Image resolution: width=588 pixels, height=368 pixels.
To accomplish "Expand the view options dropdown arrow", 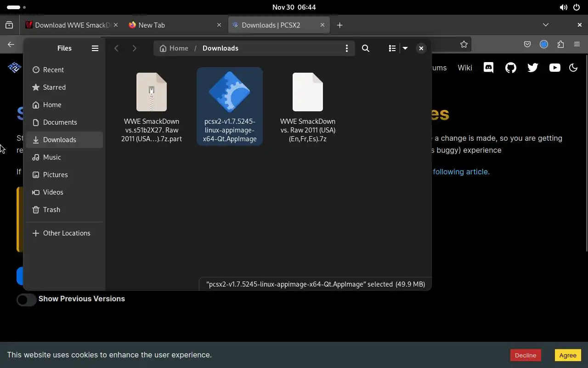I will tap(405, 48).
